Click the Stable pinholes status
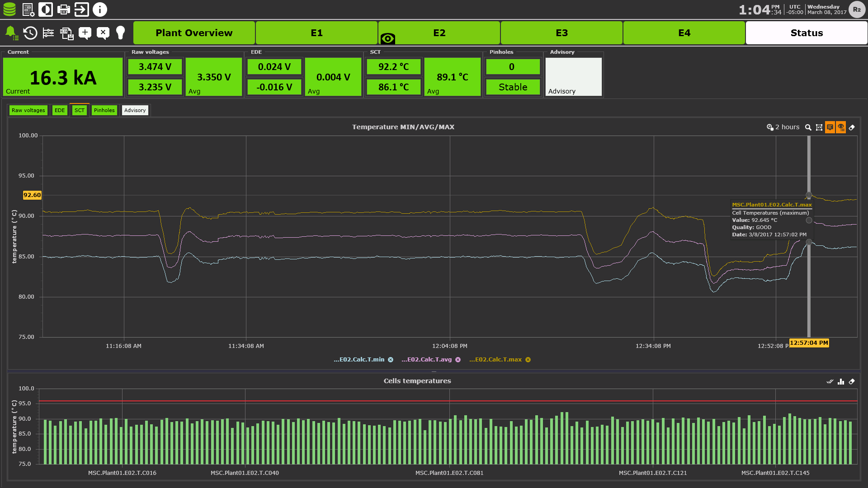Image resolution: width=868 pixels, height=488 pixels. coord(513,87)
